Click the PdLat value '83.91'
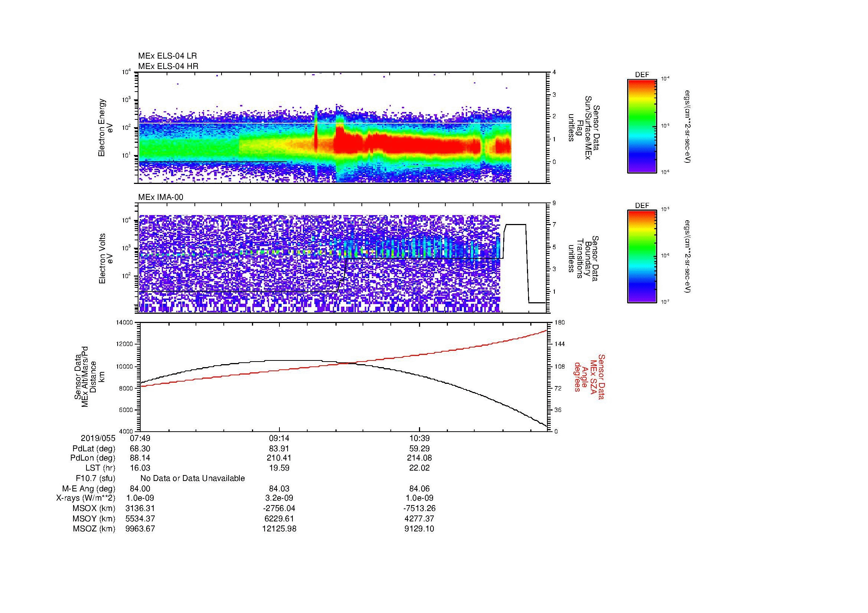 click(279, 449)
